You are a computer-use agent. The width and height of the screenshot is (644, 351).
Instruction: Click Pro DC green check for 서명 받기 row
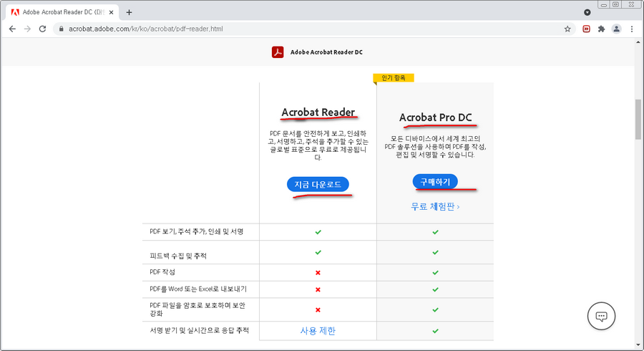pos(435,331)
